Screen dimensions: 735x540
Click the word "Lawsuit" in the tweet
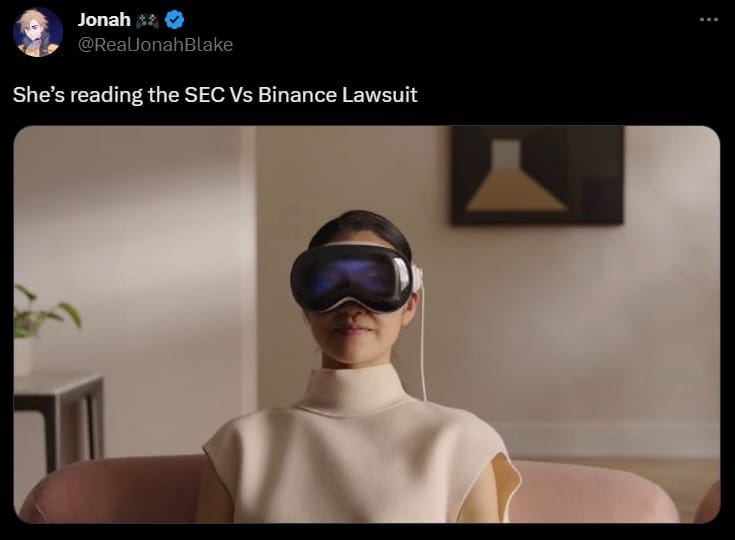(380, 95)
